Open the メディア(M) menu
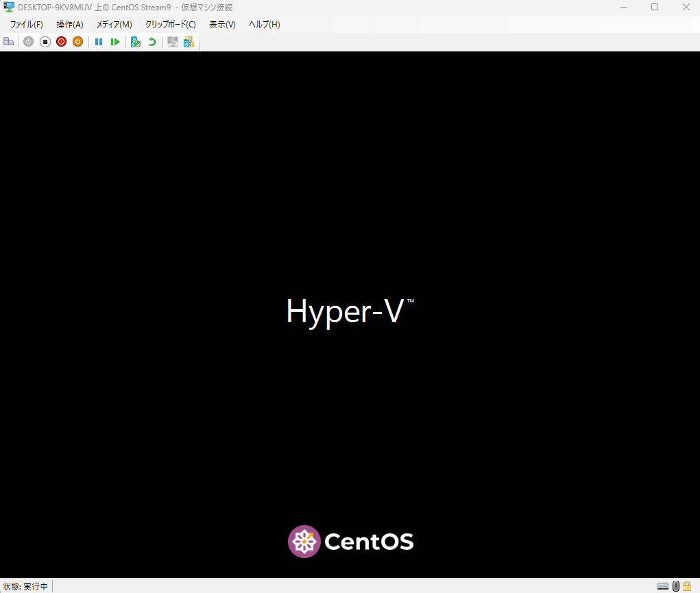Image resolution: width=700 pixels, height=593 pixels. [114, 25]
